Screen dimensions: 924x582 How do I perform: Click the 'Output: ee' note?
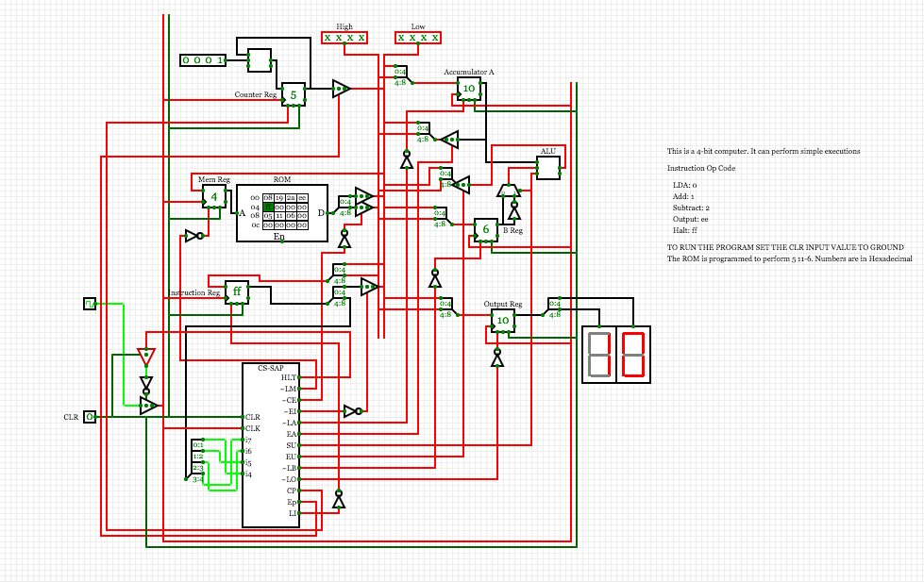[x=691, y=219]
